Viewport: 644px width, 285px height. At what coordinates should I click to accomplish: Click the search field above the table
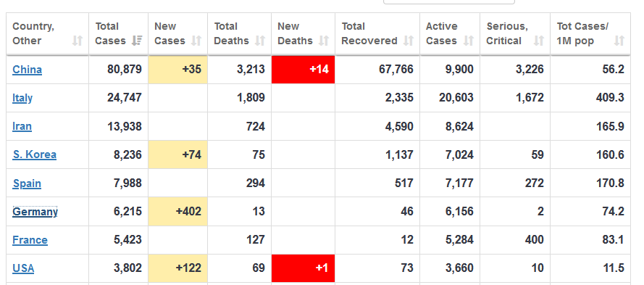[x=449, y=1]
